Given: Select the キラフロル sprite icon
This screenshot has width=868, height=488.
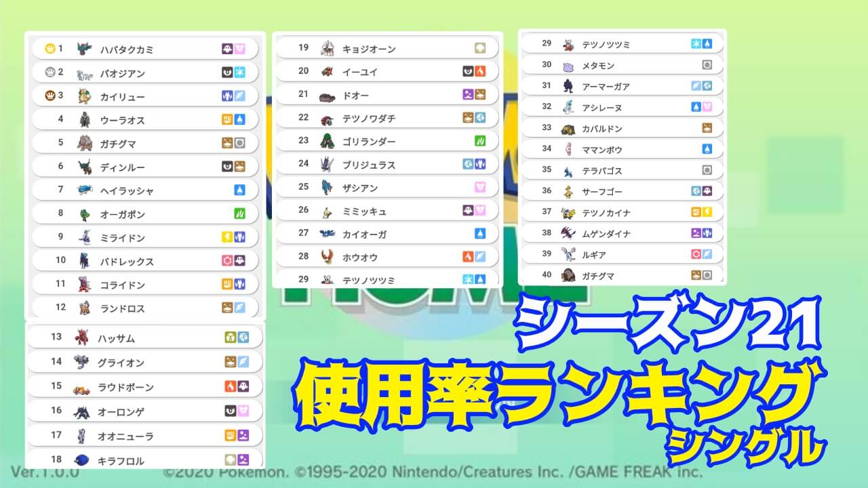Looking at the screenshot, I should click(x=81, y=460).
